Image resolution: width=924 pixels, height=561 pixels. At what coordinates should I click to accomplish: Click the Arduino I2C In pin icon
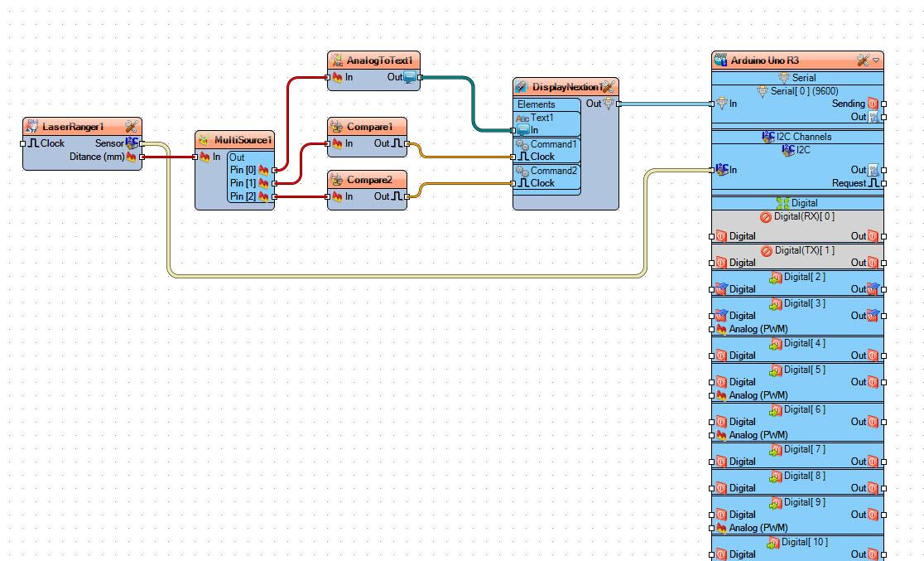[722, 170]
